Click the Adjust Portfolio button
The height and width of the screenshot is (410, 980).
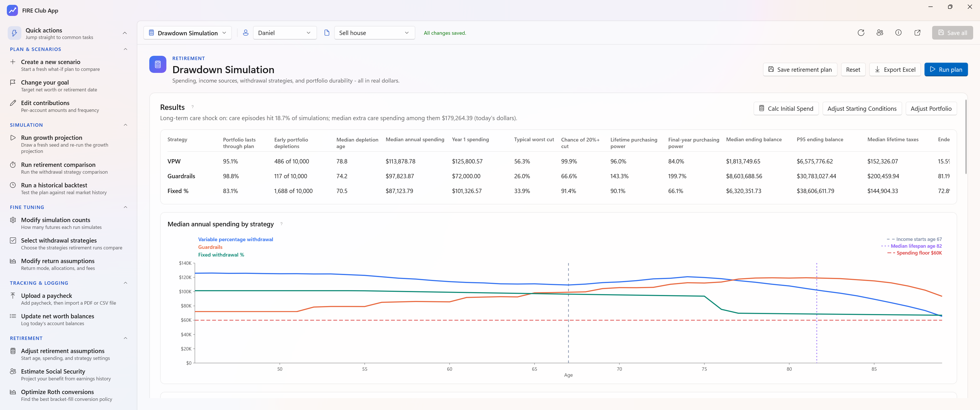coord(931,108)
